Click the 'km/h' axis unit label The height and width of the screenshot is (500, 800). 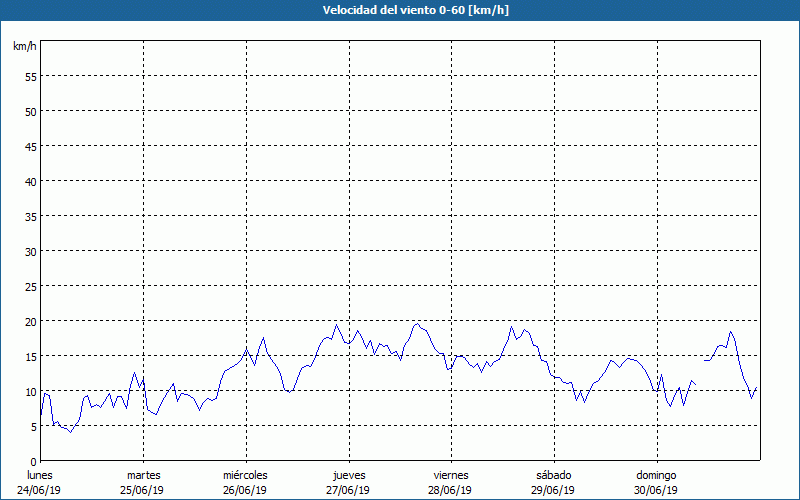(24, 46)
